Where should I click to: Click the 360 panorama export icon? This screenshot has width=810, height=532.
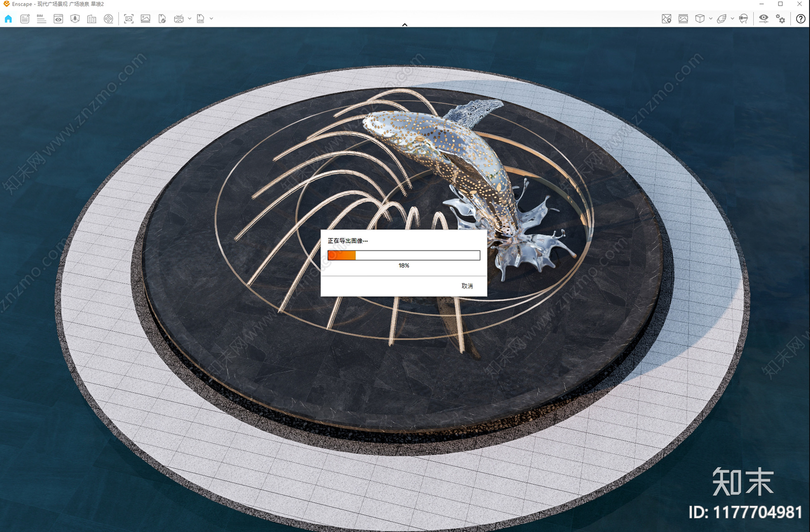(179, 19)
